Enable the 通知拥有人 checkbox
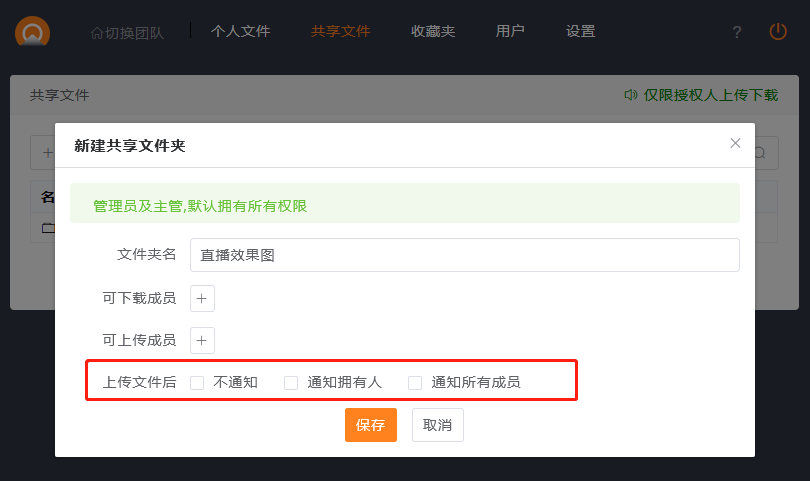 click(291, 382)
